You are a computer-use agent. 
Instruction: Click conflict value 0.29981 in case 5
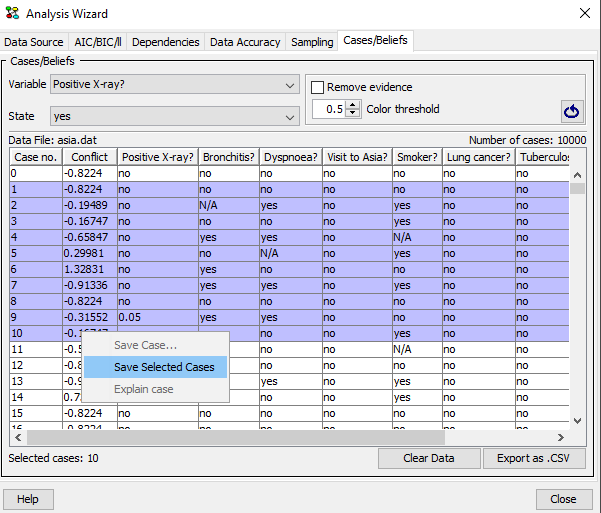[90, 253]
